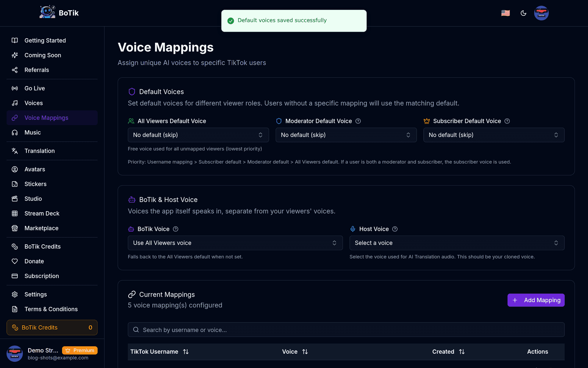
Task: Click the Voice Mappings page heading
Action: click(166, 47)
